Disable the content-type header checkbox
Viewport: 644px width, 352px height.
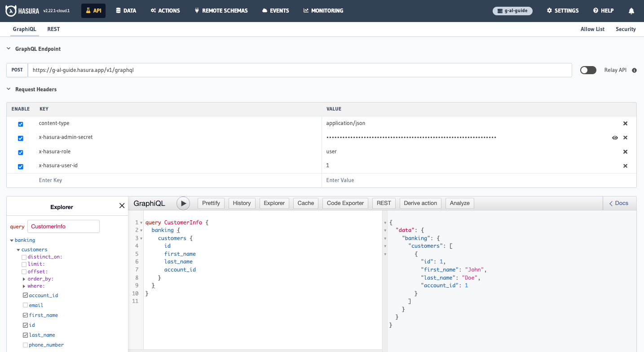pyautogui.click(x=20, y=124)
